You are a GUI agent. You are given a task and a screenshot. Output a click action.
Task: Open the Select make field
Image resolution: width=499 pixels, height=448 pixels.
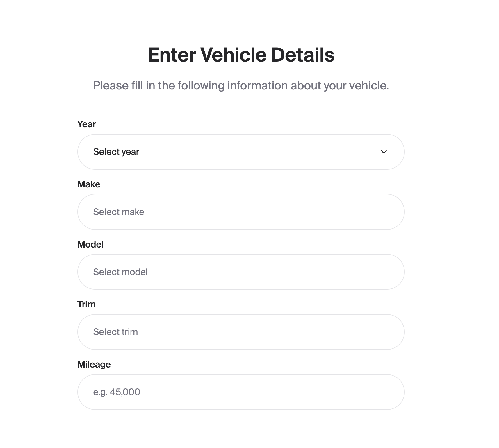tap(241, 212)
